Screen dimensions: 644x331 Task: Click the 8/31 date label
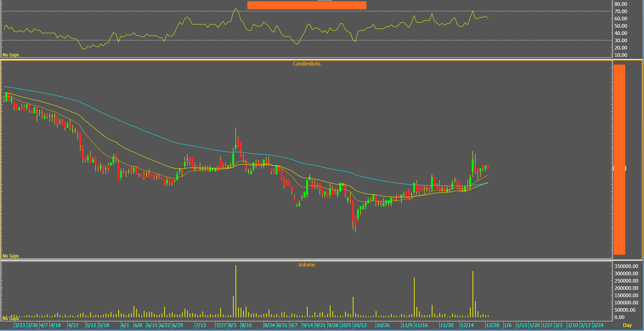point(282,325)
